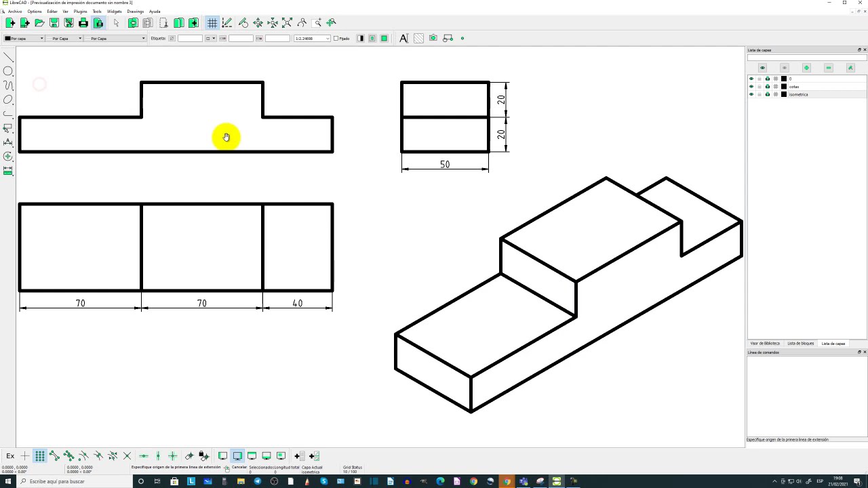Toggle Snap on Grid icon

point(40,456)
